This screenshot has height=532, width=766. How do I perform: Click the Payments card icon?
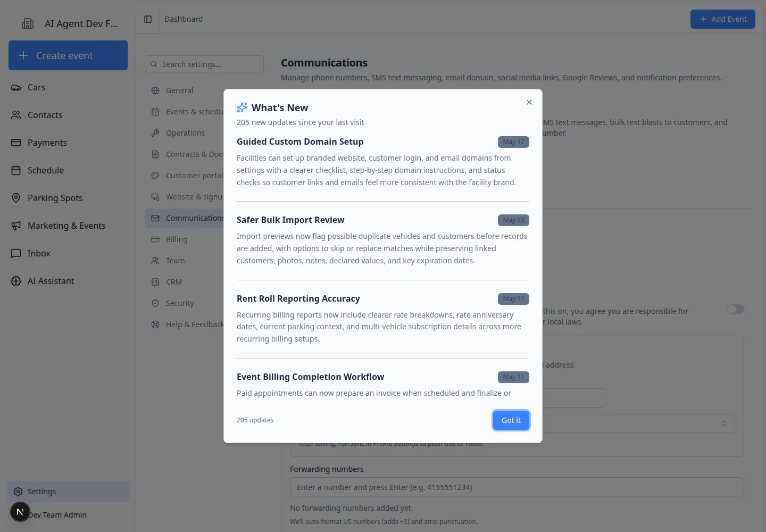[x=16, y=143]
